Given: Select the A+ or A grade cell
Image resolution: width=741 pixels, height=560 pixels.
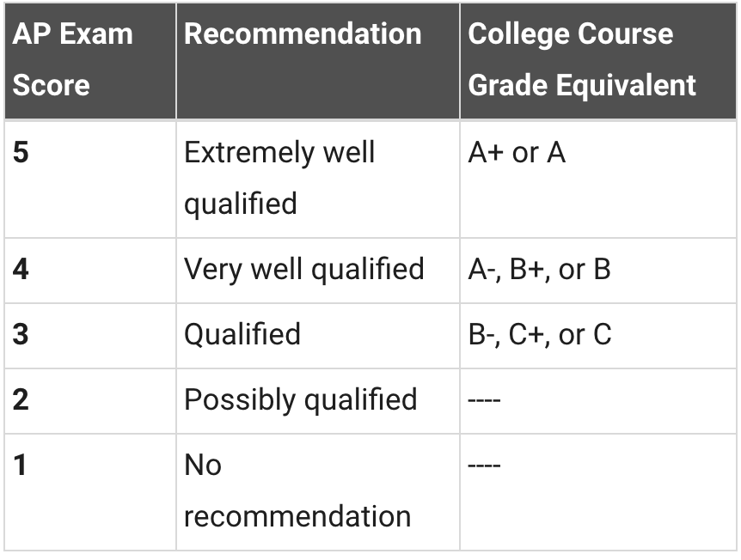Looking at the screenshot, I should tap(598, 180).
